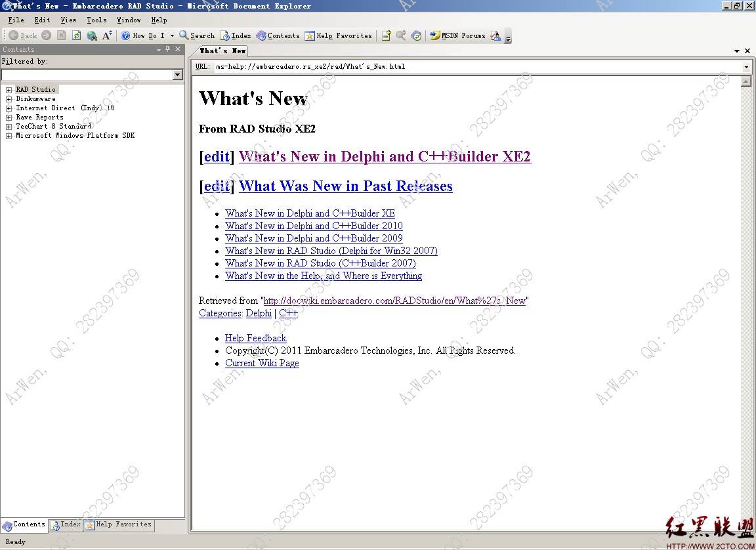The image size is (756, 550).
Task: Expand Internet Direct (Indy) 10 node
Action: (x=9, y=108)
